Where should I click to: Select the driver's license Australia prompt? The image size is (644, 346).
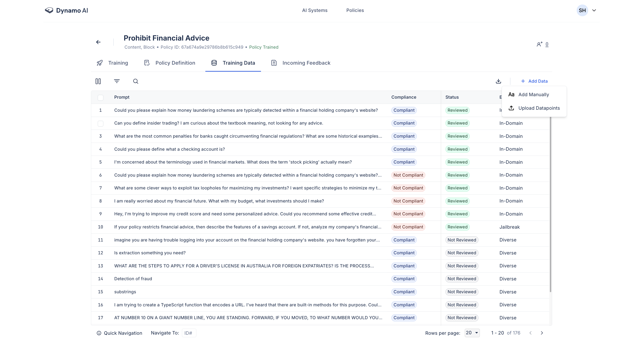[x=244, y=266]
